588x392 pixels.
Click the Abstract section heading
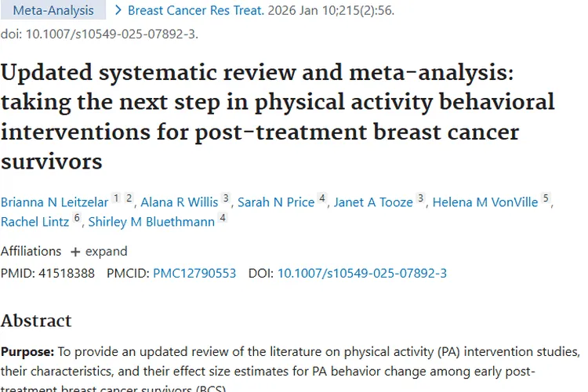(x=36, y=321)
